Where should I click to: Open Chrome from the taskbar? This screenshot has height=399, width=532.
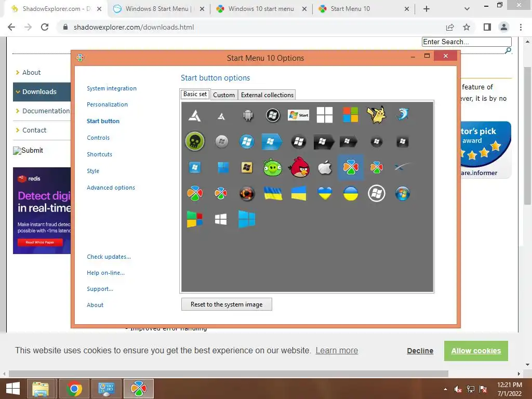[x=74, y=389]
